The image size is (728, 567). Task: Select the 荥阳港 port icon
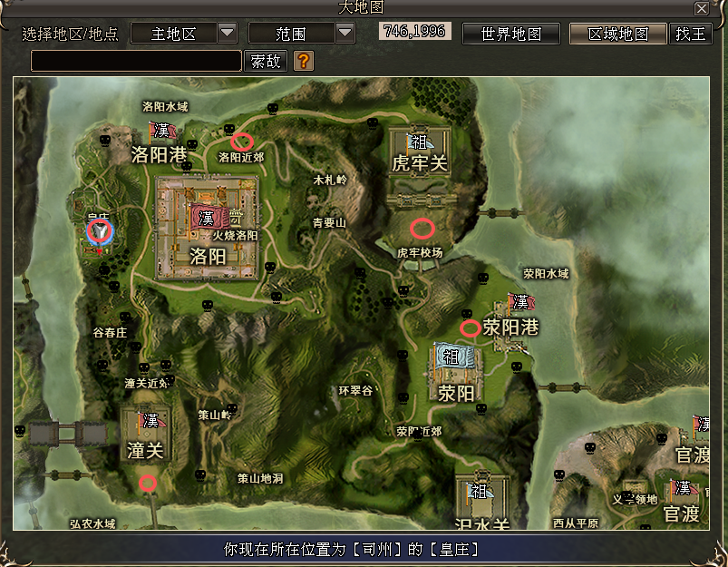519,304
